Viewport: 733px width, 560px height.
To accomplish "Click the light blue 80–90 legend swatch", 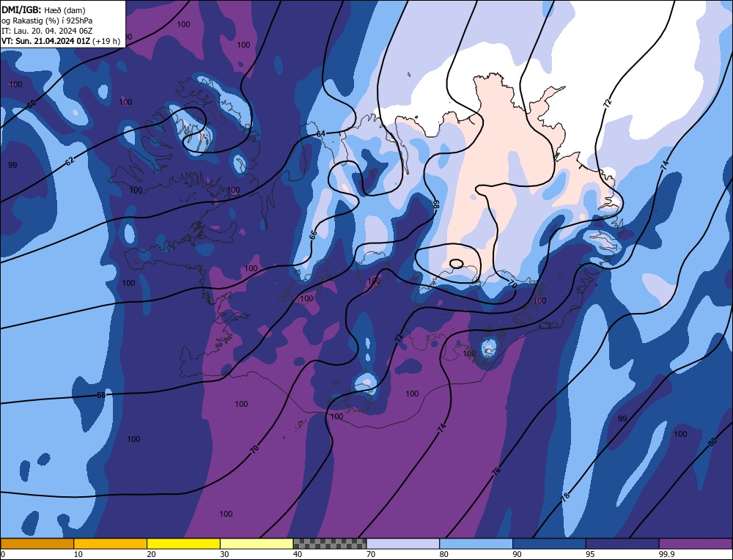I will point(476,544).
